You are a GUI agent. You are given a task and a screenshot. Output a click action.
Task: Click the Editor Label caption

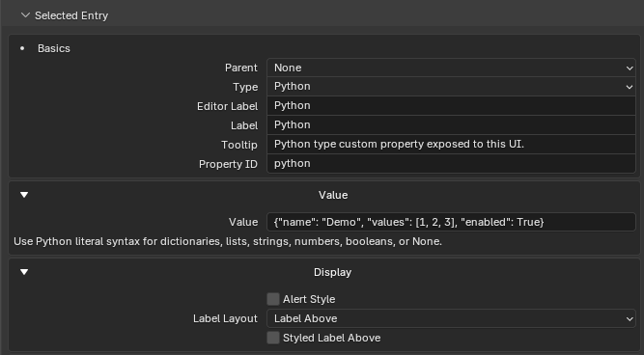pos(227,106)
